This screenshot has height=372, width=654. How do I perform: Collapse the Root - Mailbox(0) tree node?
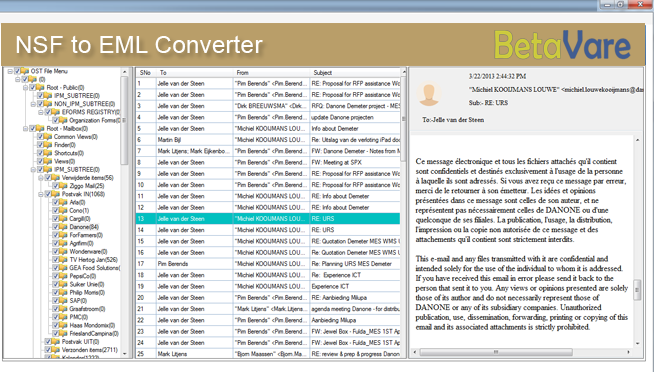click(25, 128)
